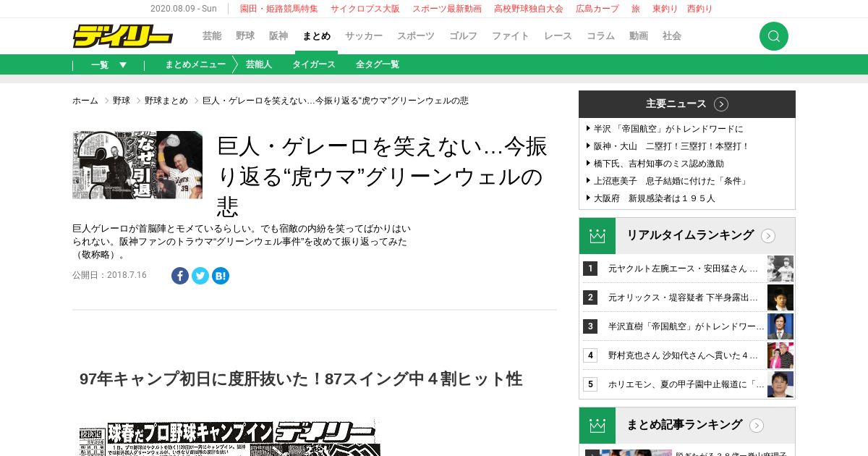Bookmark with Hatena B! icon
Viewport: 868px width, 456px height.
tap(221, 276)
